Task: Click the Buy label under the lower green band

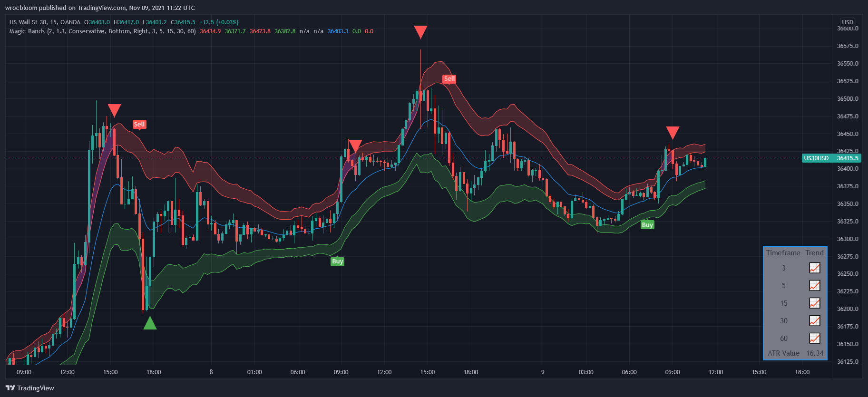Action: pos(337,261)
